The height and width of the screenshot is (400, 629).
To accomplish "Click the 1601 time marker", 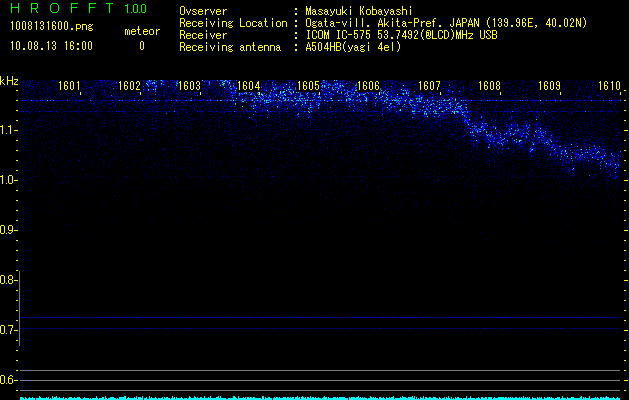I will click(69, 86).
